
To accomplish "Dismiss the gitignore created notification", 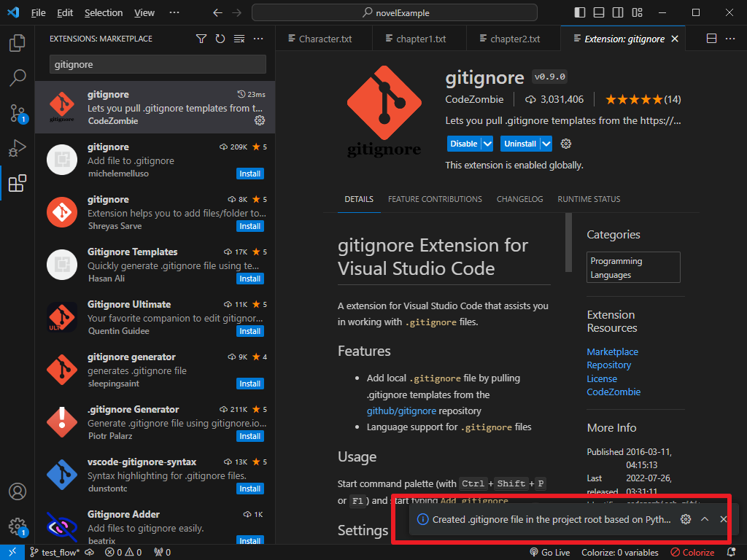I will 723,519.
